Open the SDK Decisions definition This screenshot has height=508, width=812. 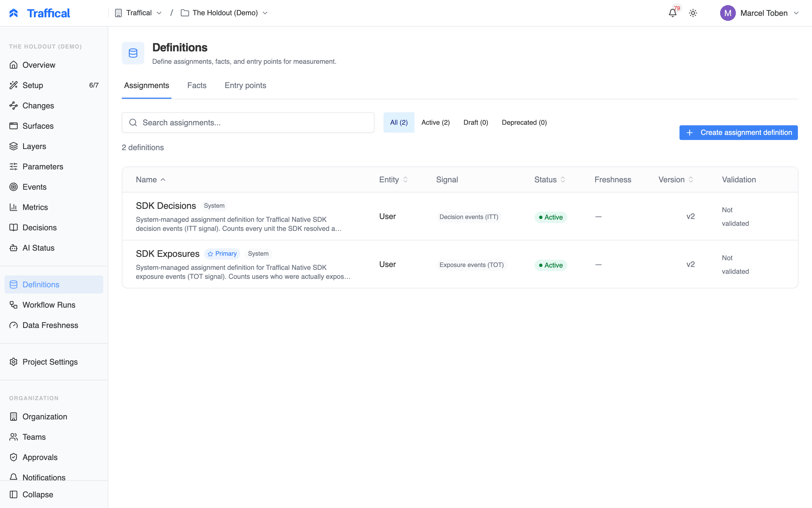point(166,206)
